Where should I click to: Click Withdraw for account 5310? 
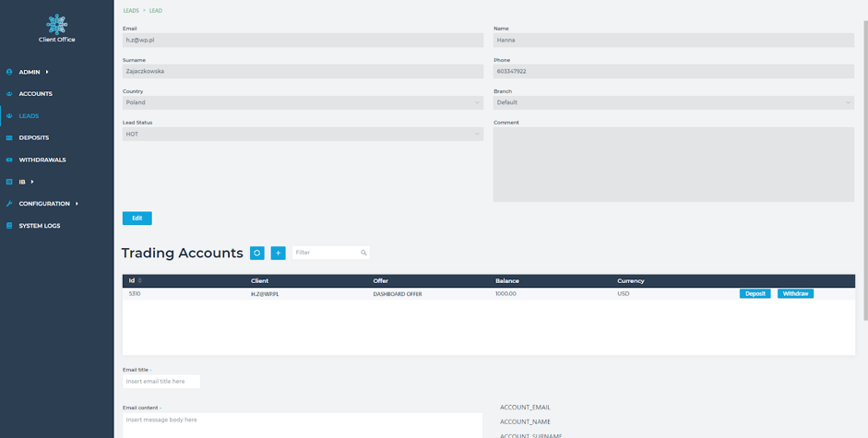point(795,293)
